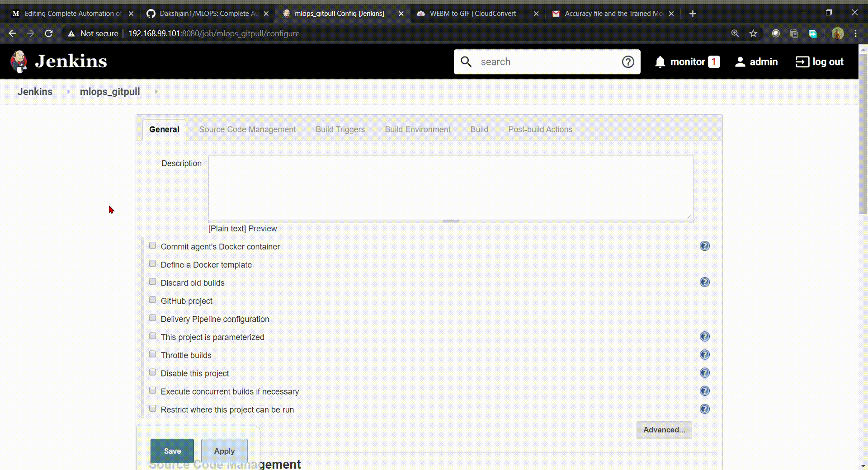Click the monitor bell icon

(660, 62)
